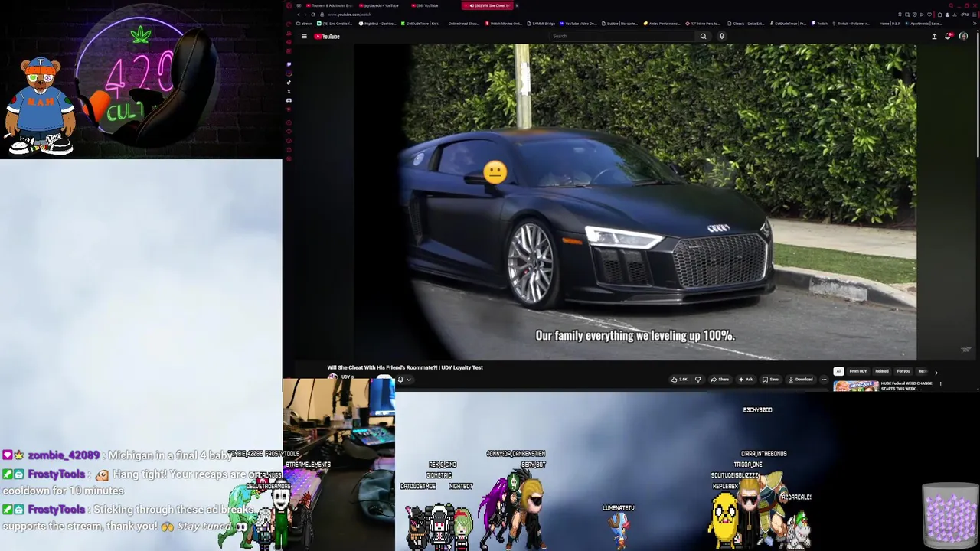Click the YouTube search magnifier button
Image resolution: width=980 pixels, height=551 pixels.
tap(703, 36)
